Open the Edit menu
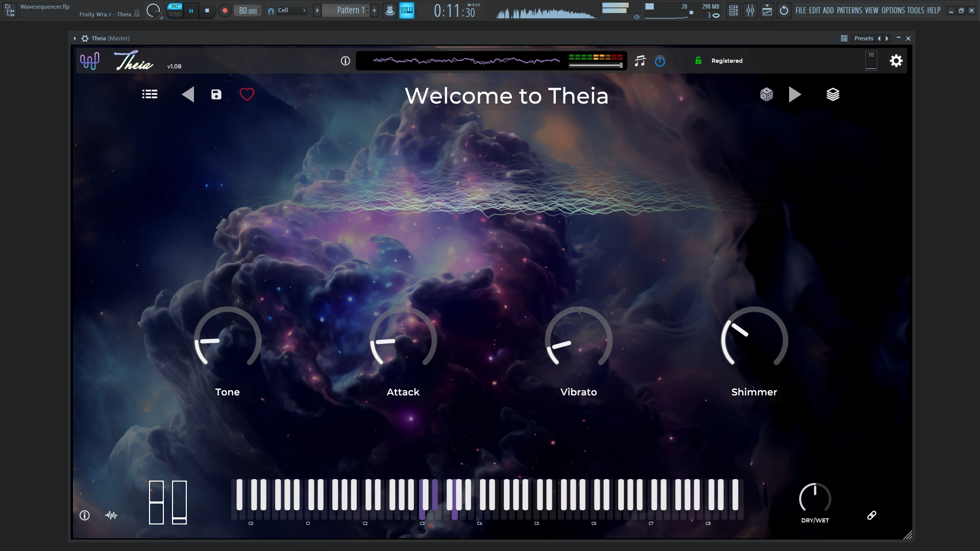This screenshot has width=980, height=551. pos(815,10)
